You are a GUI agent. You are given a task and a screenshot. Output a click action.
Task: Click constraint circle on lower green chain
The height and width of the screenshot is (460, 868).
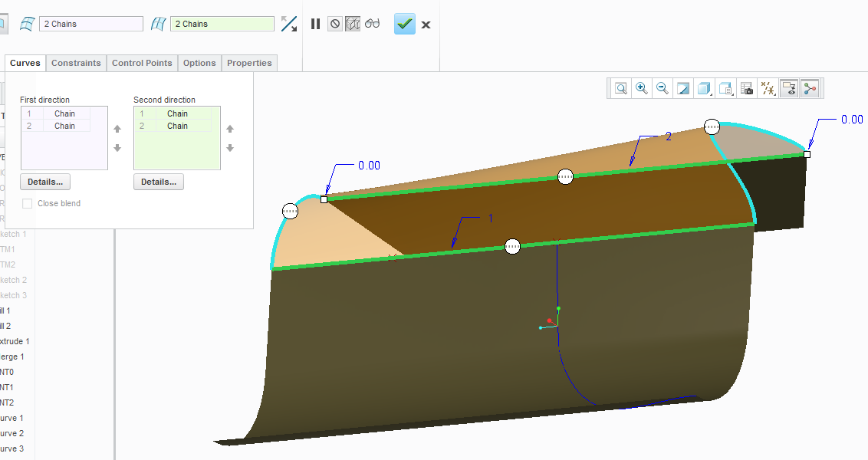(x=513, y=246)
